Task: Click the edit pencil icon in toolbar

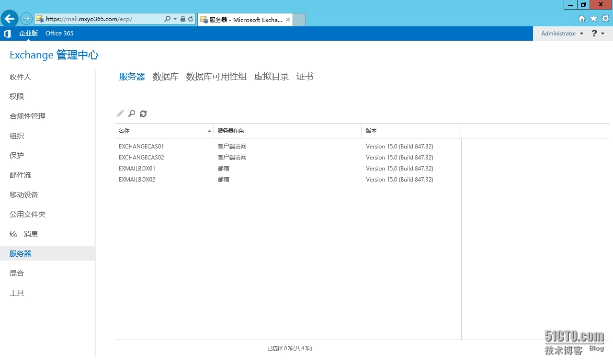Action: (120, 114)
